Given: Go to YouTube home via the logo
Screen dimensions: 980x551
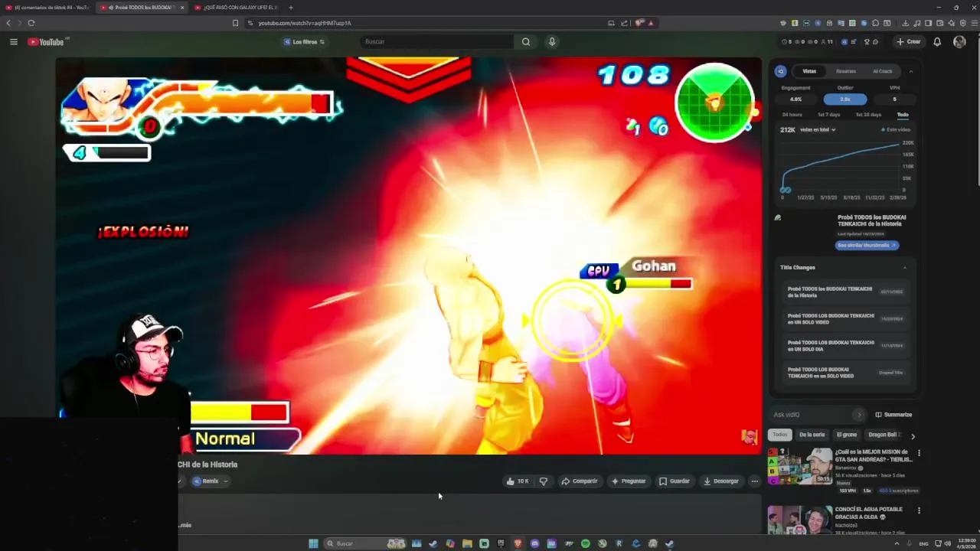Looking at the screenshot, I should point(46,42).
